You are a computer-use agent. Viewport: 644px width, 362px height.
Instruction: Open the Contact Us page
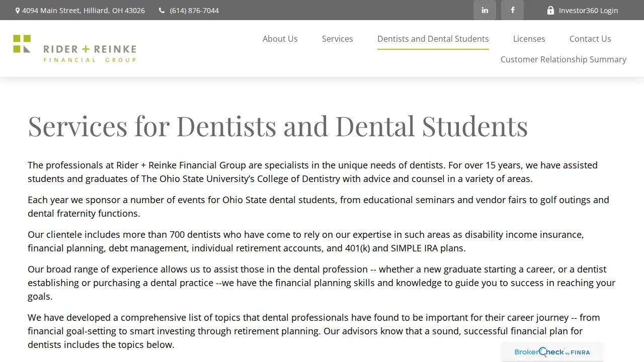pyautogui.click(x=590, y=39)
